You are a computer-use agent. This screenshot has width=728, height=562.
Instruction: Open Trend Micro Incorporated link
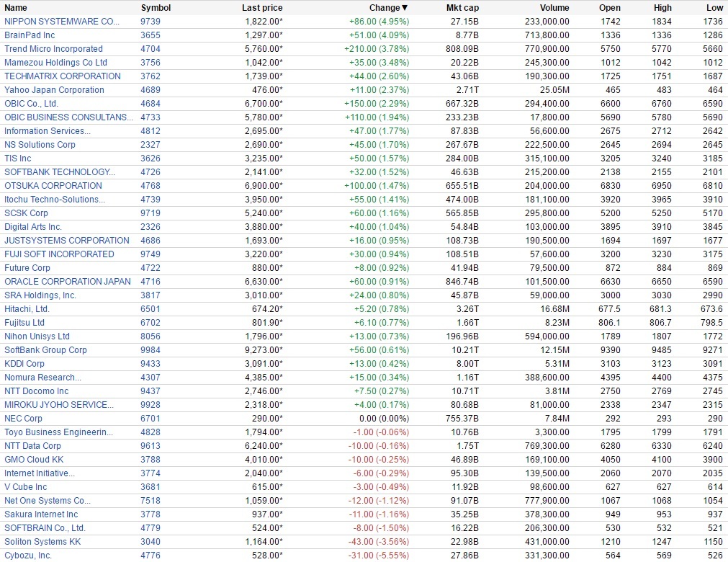[53, 49]
